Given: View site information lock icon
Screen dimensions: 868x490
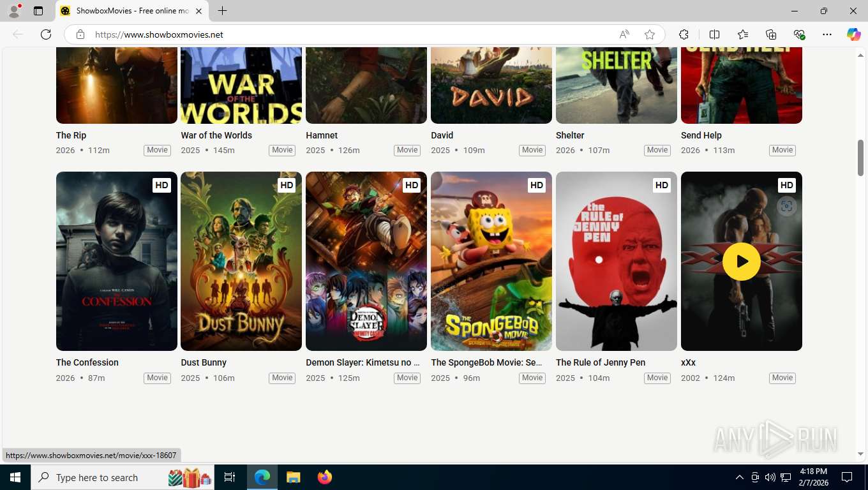Looking at the screenshot, I should click(x=80, y=34).
